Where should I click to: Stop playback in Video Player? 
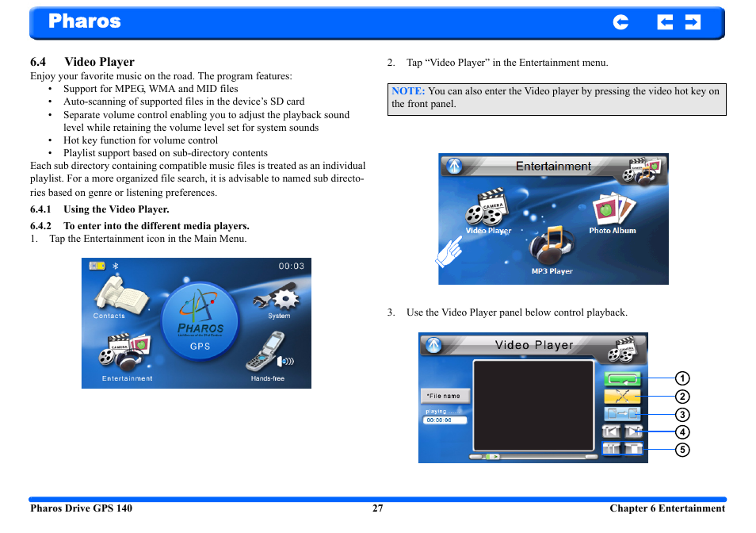click(x=633, y=449)
